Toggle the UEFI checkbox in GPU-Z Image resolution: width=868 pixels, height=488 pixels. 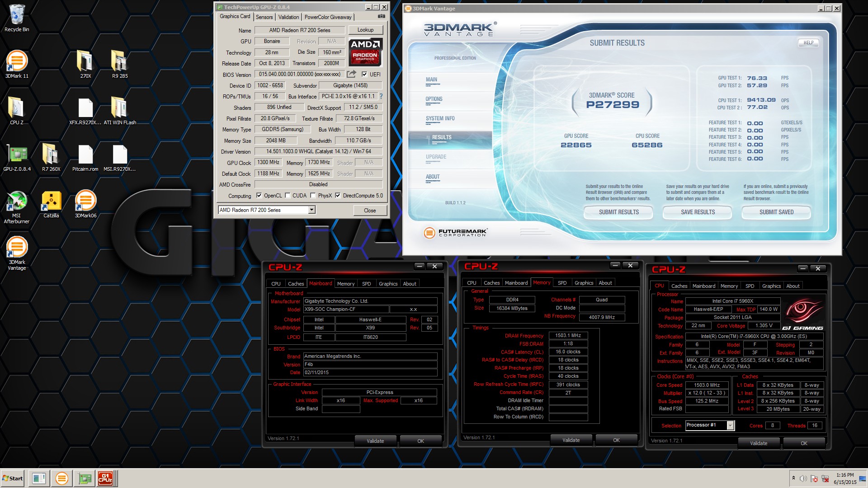[x=364, y=74]
